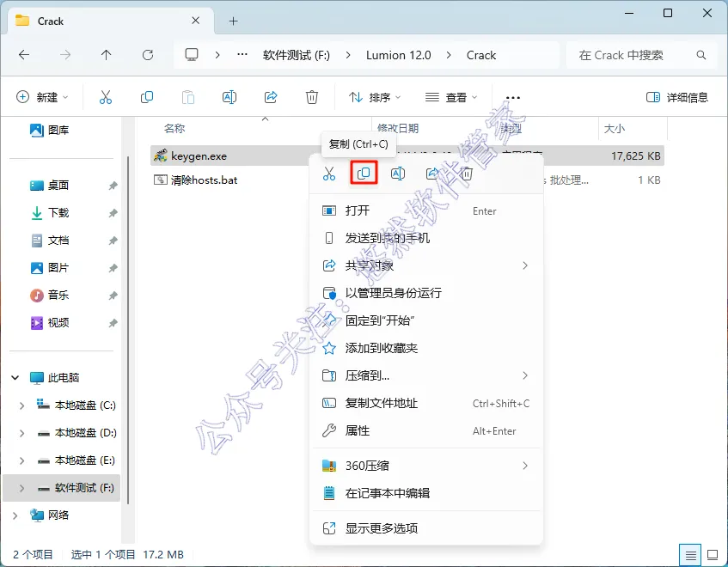The image size is (728, 567).
Task: Switch to details list view icon in status bar
Action: 690,554
